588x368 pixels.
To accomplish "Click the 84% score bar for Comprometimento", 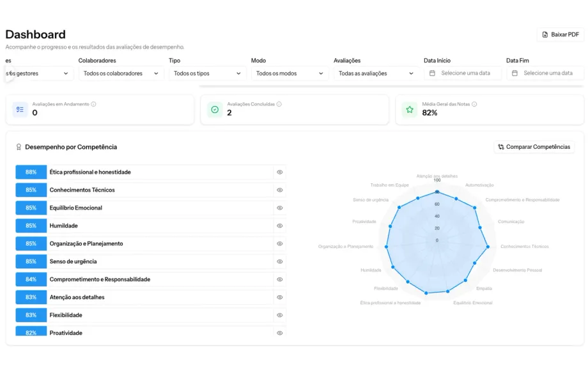I will click(31, 279).
